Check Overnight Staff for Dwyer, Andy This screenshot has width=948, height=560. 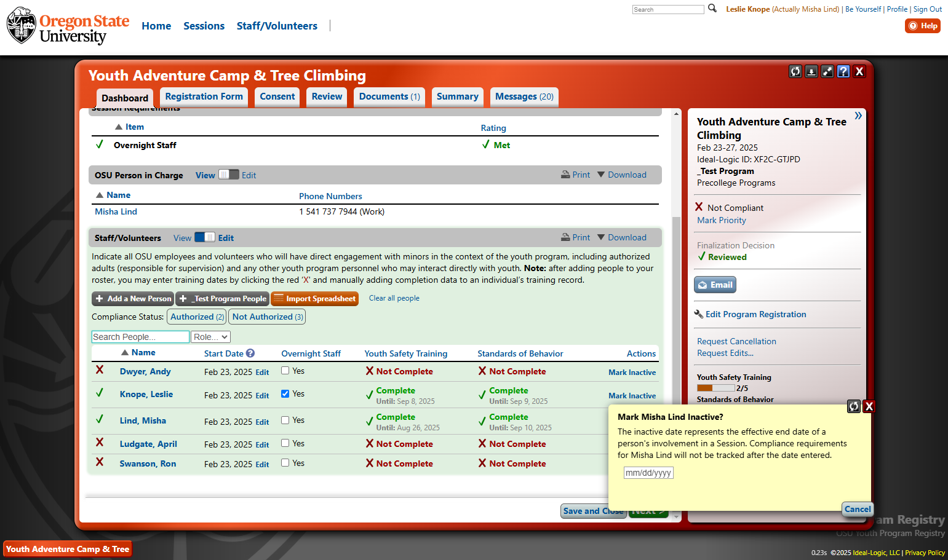285,370
